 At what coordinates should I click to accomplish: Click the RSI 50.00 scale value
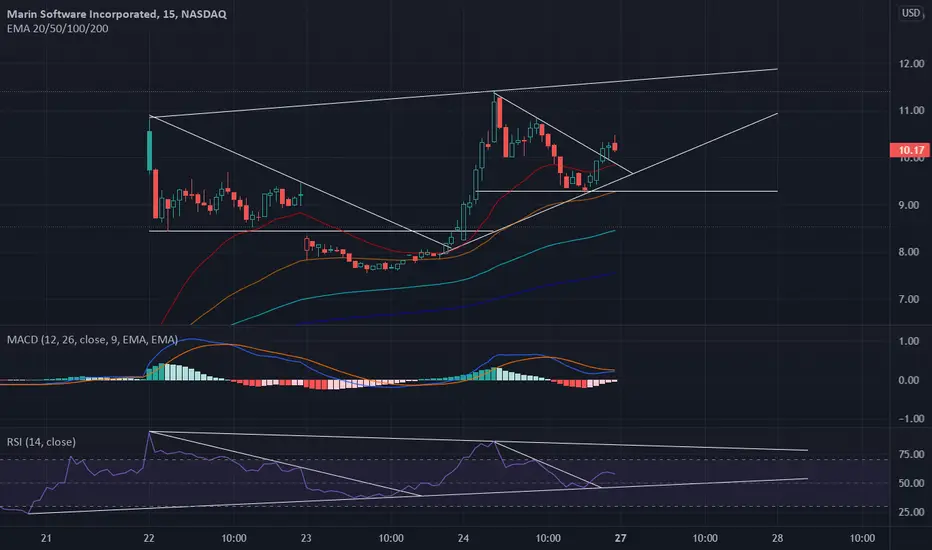click(911, 483)
